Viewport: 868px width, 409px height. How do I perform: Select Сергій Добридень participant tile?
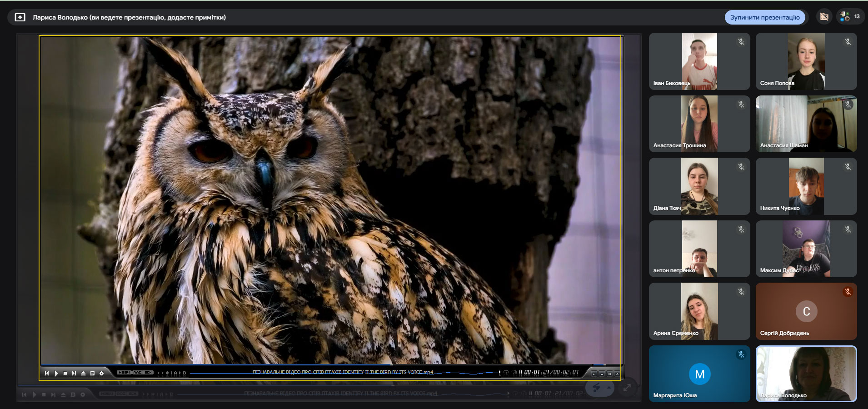806,312
